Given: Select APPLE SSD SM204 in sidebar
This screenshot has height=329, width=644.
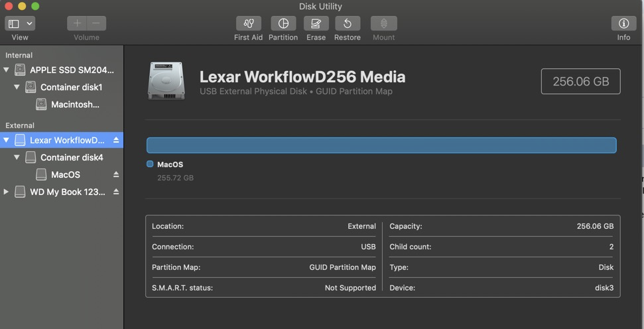Looking at the screenshot, I should tap(62, 70).
